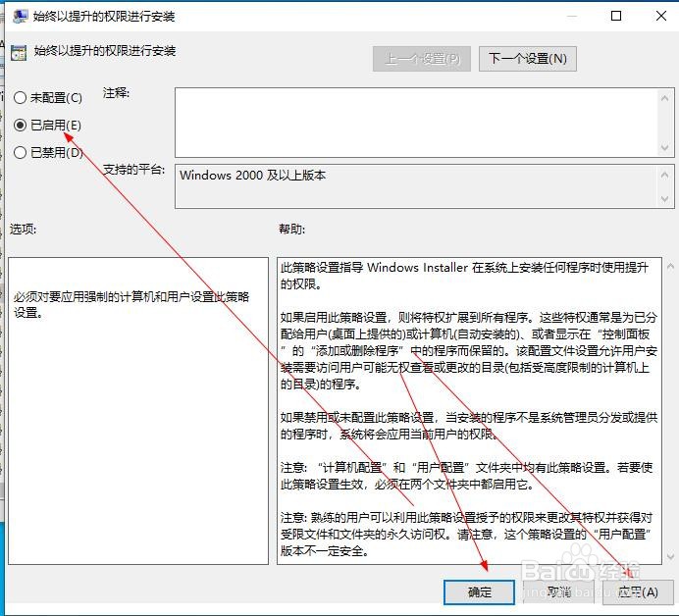Confirm with the 确定 button
The image size is (679, 616).
tap(480, 591)
